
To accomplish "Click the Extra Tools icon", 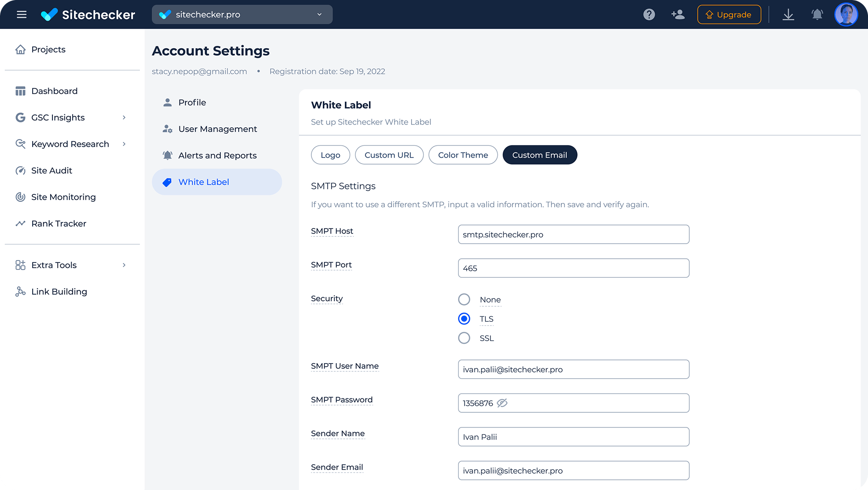I will tap(20, 265).
